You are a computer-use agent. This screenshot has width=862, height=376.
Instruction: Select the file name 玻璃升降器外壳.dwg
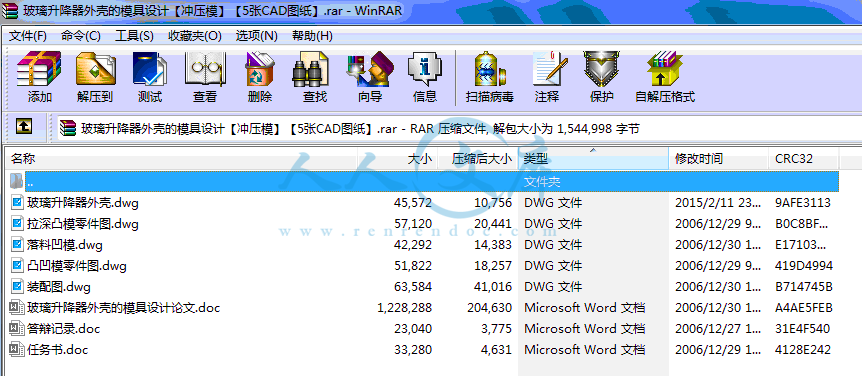82,203
